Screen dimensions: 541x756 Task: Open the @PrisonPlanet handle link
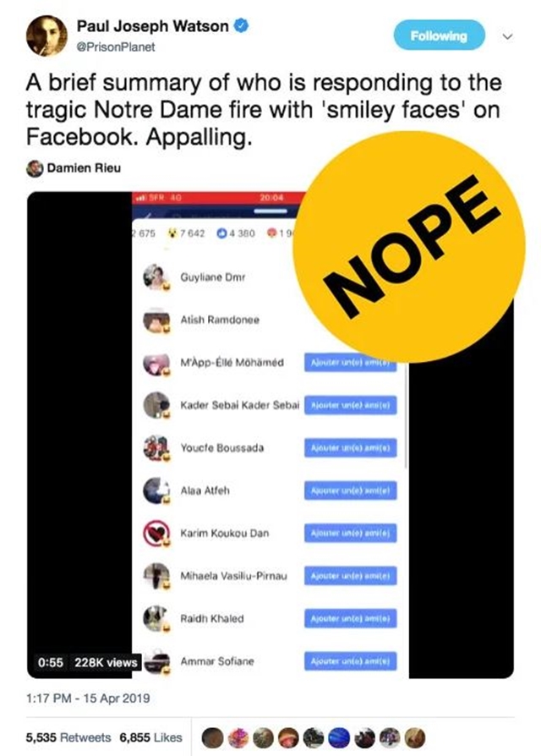pos(116,47)
